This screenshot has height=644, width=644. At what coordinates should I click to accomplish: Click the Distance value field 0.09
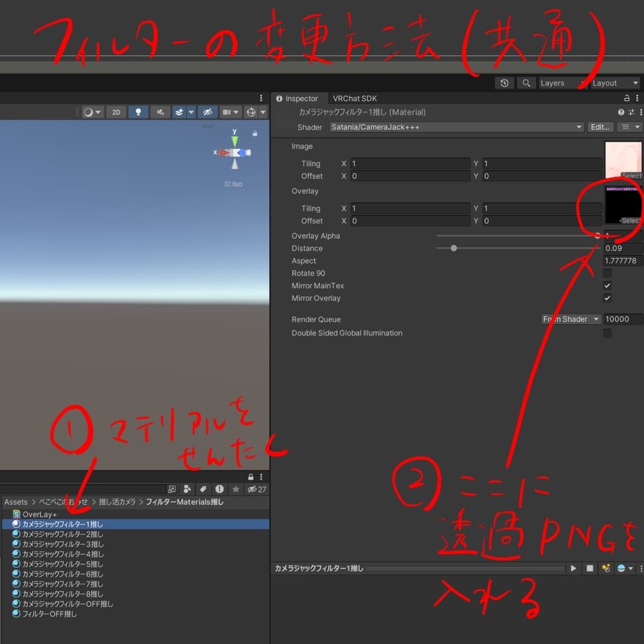tap(623, 248)
